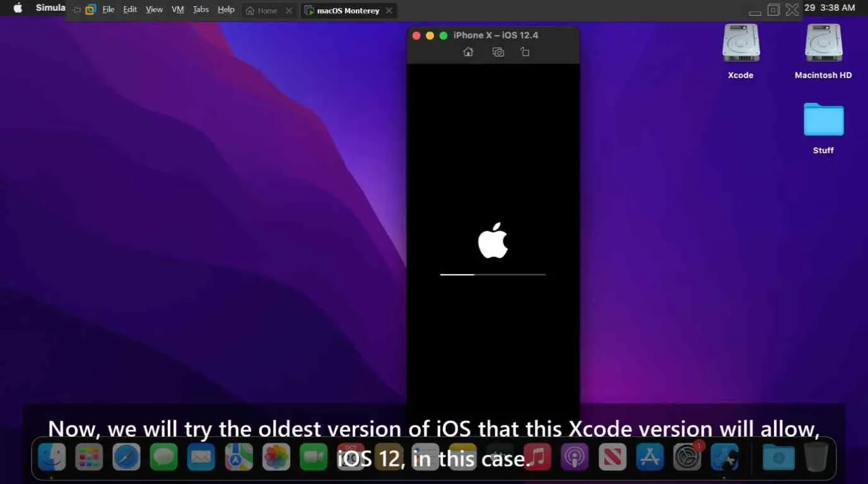Open Messages from the Dock

coord(163,458)
